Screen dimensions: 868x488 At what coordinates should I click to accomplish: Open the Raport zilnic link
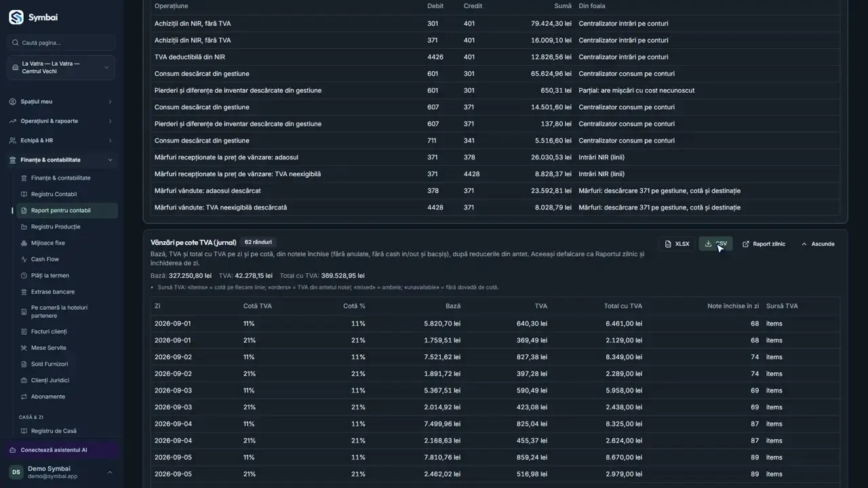coord(764,244)
